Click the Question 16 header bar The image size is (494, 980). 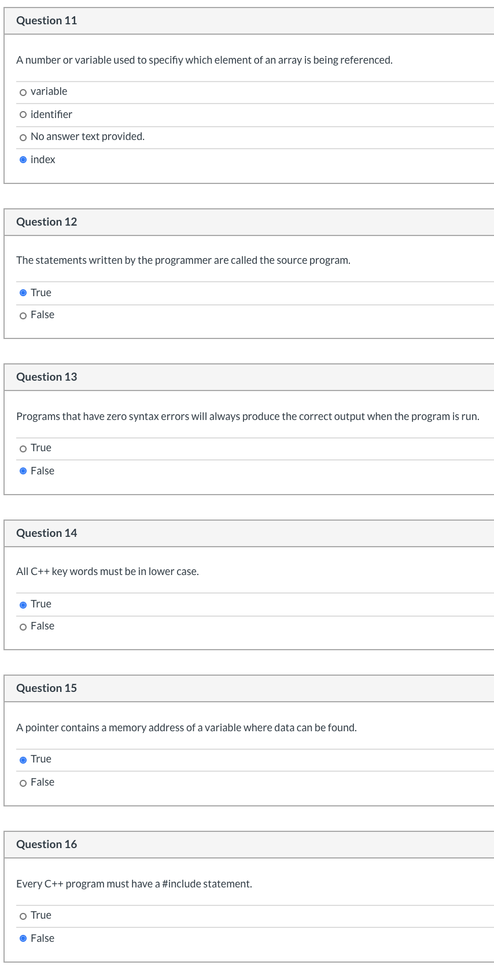pyautogui.click(x=249, y=845)
